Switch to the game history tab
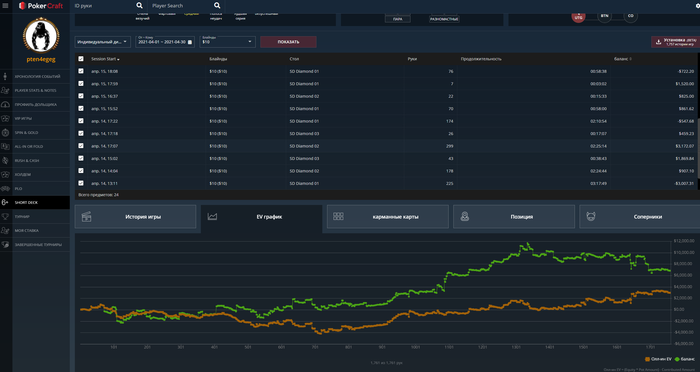The image size is (700, 372). point(135,217)
